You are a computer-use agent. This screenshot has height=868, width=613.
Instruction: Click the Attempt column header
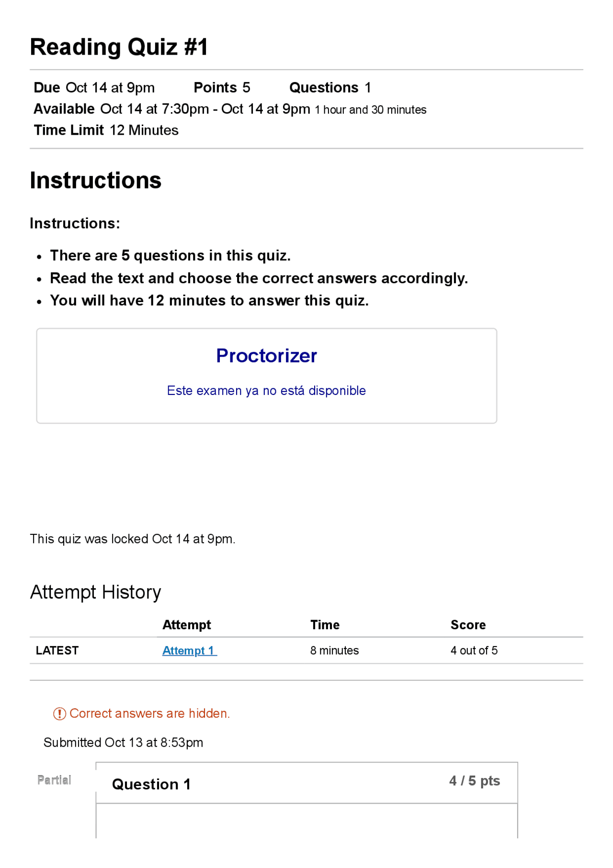[x=186, y=625]
